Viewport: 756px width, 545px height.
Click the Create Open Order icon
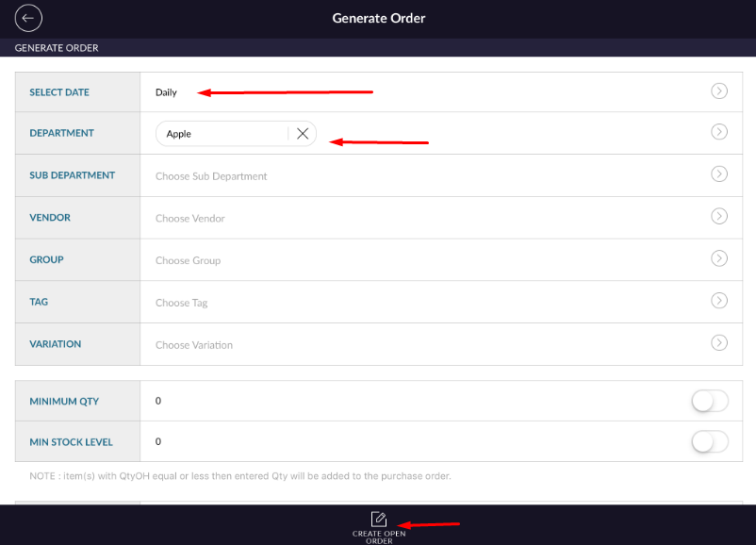click(379, 520)
